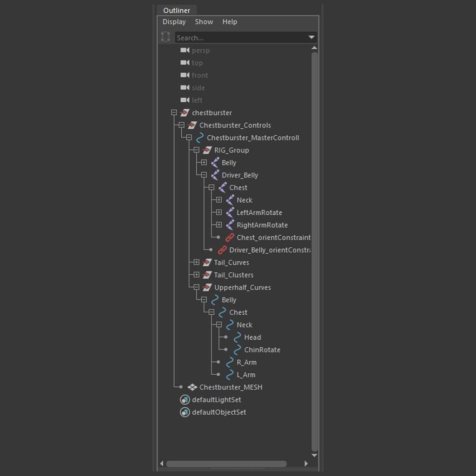Open the Display menu
The width and height of the screenshot is (476, 476).
174,22
